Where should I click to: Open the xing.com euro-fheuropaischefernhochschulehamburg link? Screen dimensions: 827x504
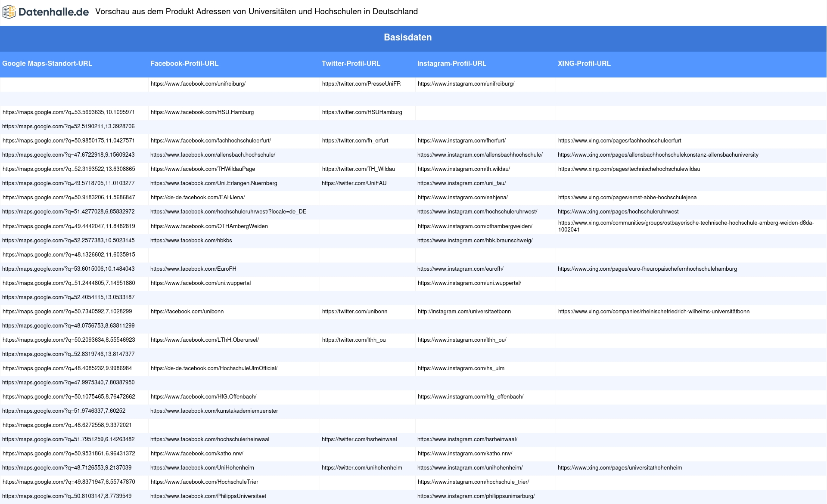tap(647, 269)
